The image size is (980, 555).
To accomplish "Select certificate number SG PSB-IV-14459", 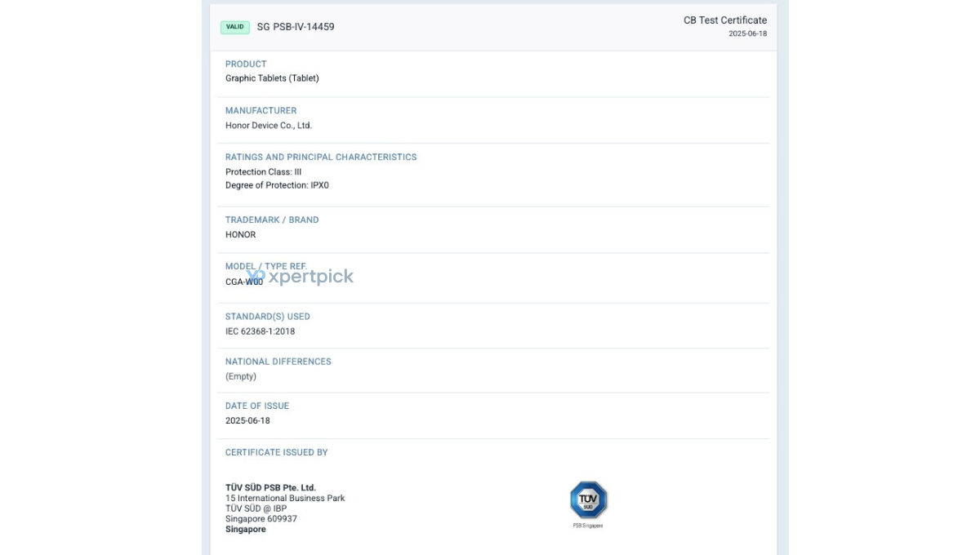I will click(x=296, y=27).
